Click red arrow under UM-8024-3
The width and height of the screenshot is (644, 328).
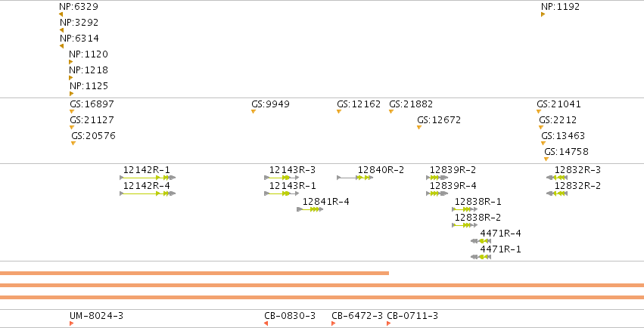(71, 323)
